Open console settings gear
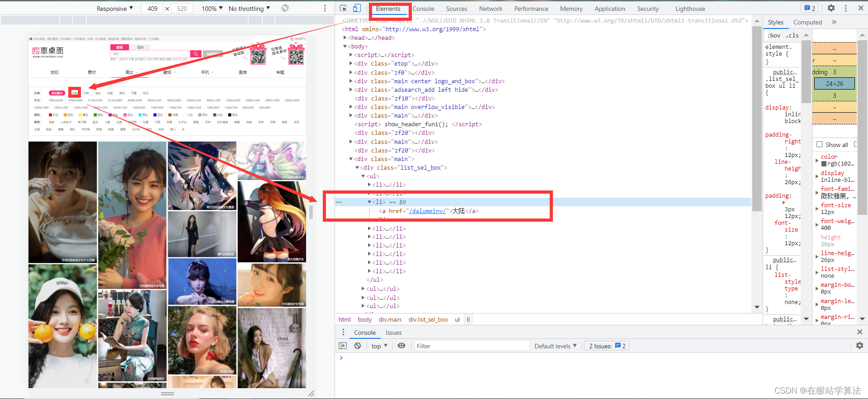 coord(859,346)
